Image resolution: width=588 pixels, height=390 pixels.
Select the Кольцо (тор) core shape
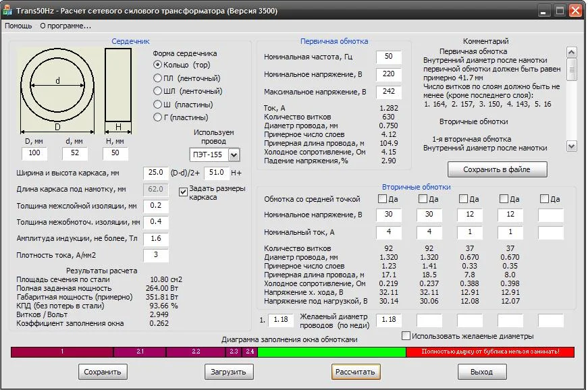point(158,65)
